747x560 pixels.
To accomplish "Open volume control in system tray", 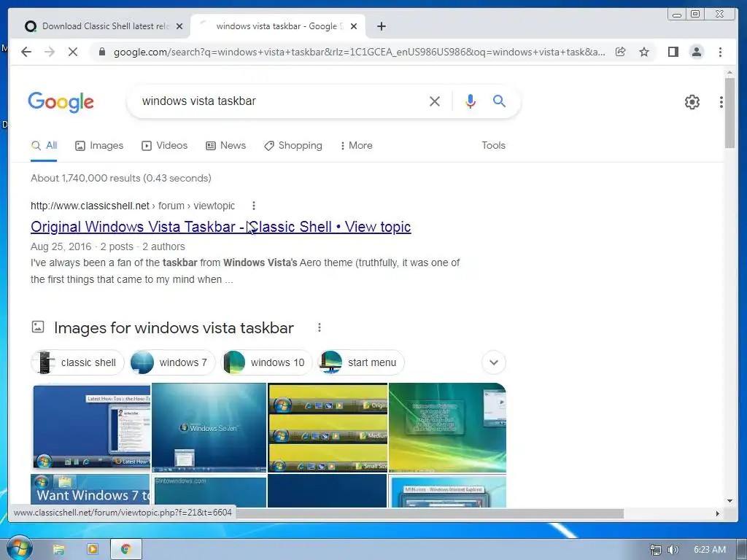I will point(673,550).
